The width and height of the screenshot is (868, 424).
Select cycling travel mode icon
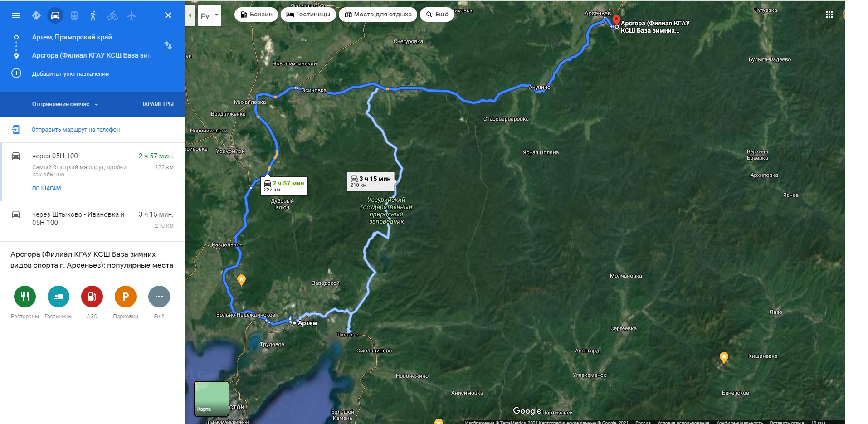(x=112, y=15)
